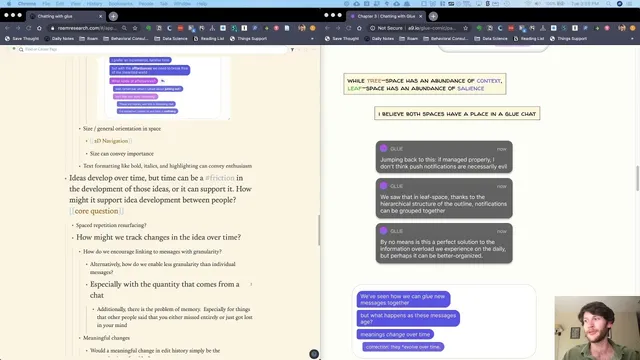Close the Chatting with glue tab
640x360 pixels.
point(100,16)
